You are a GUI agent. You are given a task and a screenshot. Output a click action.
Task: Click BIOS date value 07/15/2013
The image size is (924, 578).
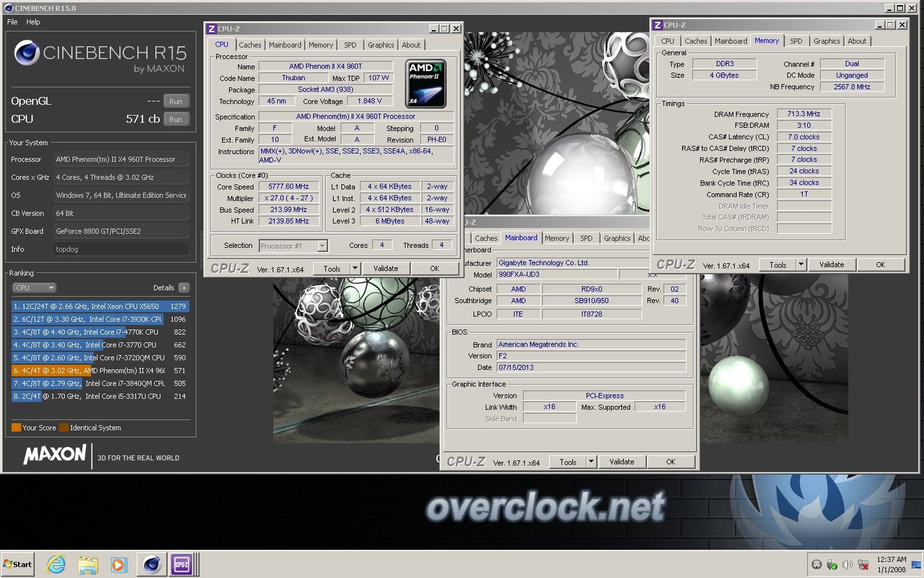click(x=591, y=367)
